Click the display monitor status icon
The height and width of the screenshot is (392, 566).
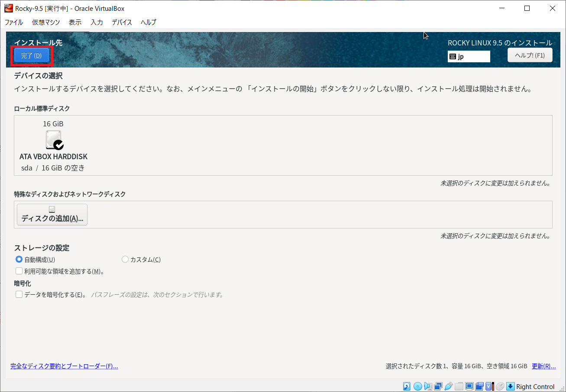pyautogui.click(x=469, y=386)
